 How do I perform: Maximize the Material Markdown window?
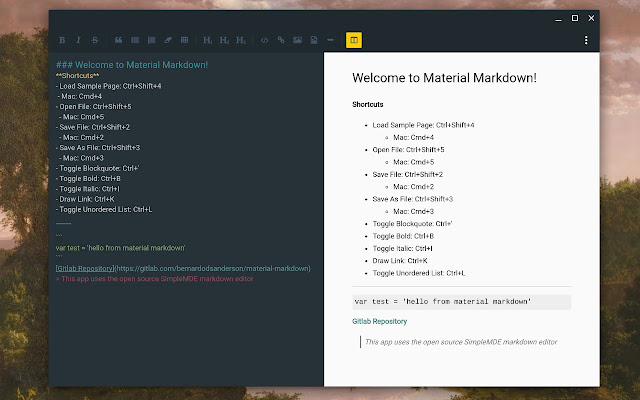575,18
